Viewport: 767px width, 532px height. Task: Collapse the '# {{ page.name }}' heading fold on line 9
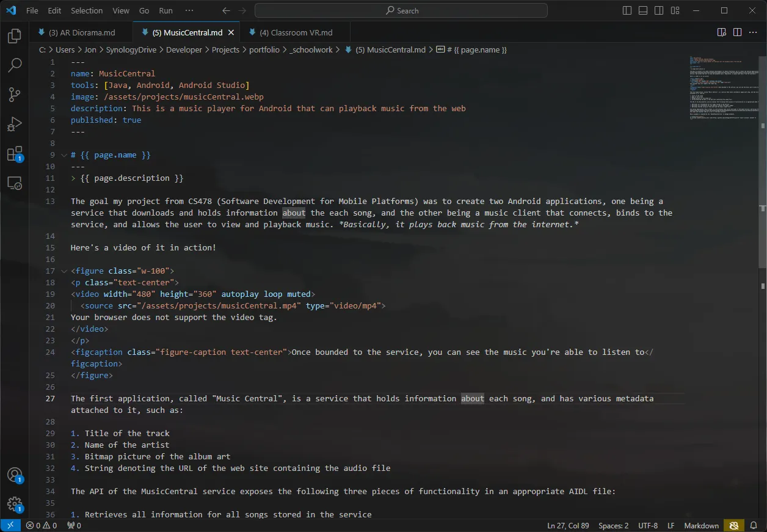pyautogui.click(x=64, y=155)
